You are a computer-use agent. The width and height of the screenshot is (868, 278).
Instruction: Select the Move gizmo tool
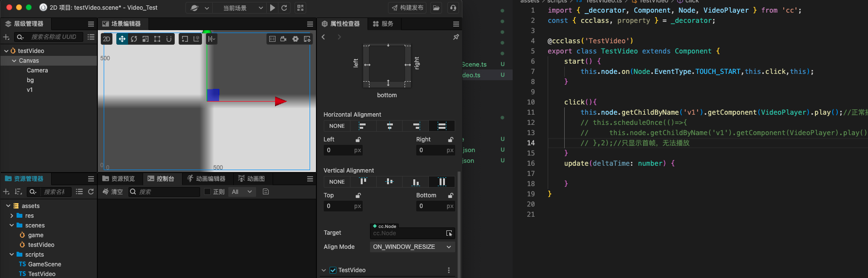(x=122, y=39)
